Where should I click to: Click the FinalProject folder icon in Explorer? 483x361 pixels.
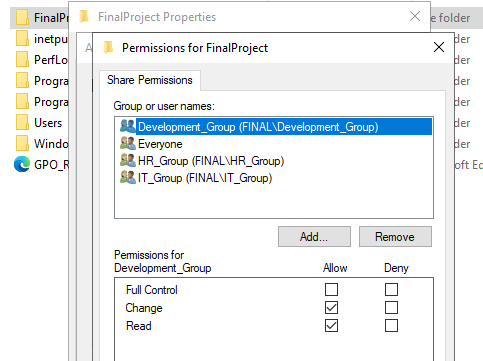22,17
